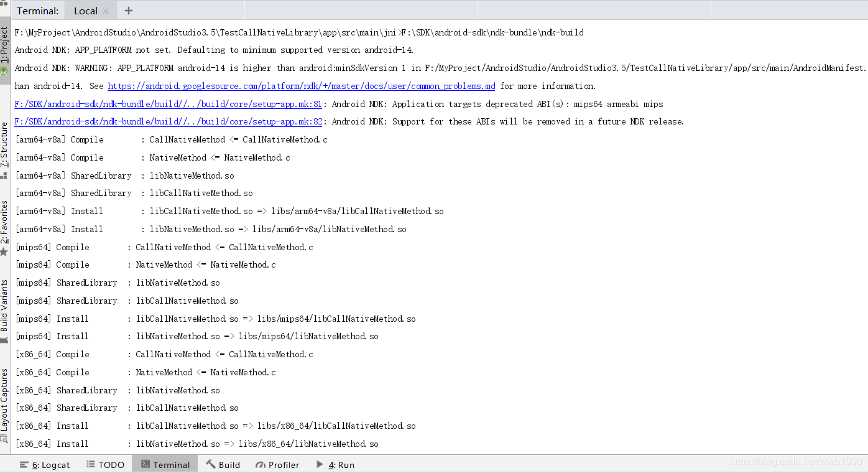This screenshot has width=868, height=473.
Task: Click the Favorites star icon
Action: (4, 252)
